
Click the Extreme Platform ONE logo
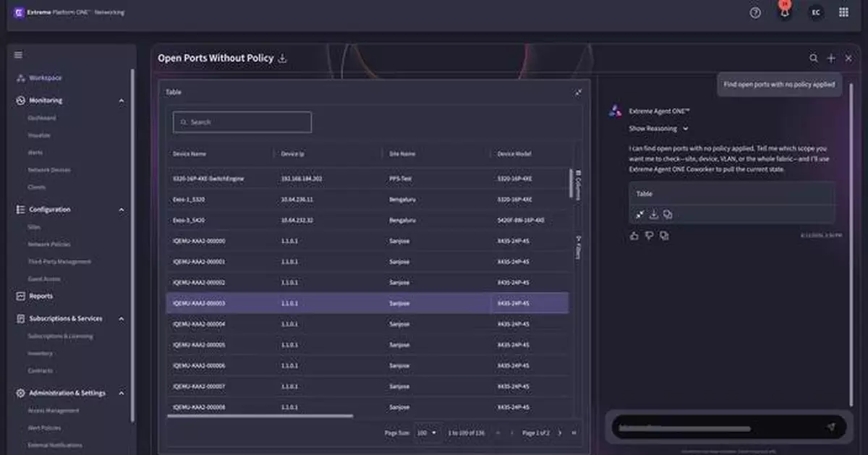[x=19, y=12]
